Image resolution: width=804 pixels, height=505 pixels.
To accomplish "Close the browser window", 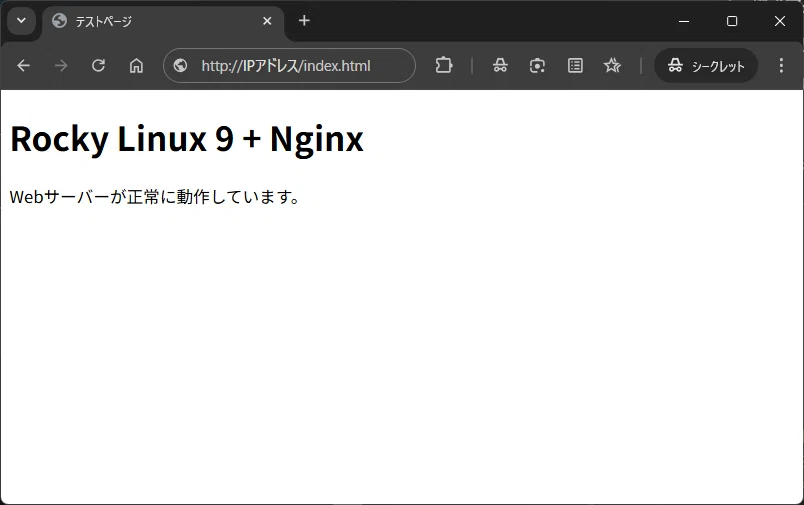I will click(x=780, y=21).
